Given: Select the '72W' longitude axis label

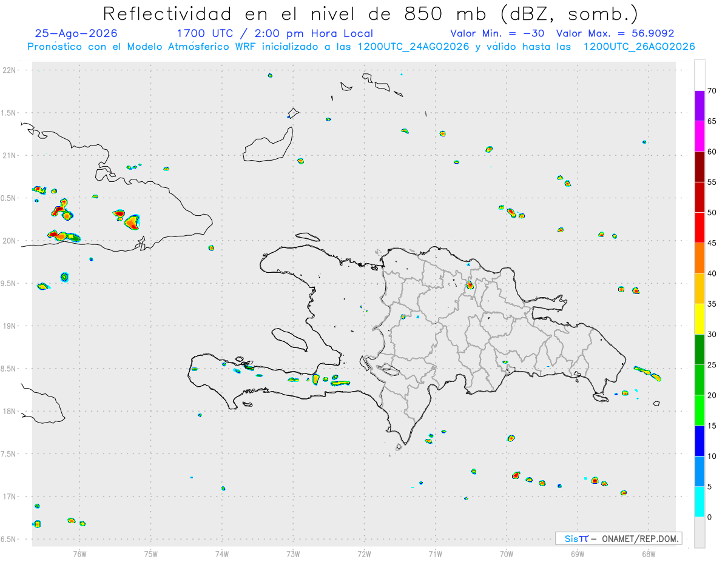Looking at the screenshot, I should (364, 554).
